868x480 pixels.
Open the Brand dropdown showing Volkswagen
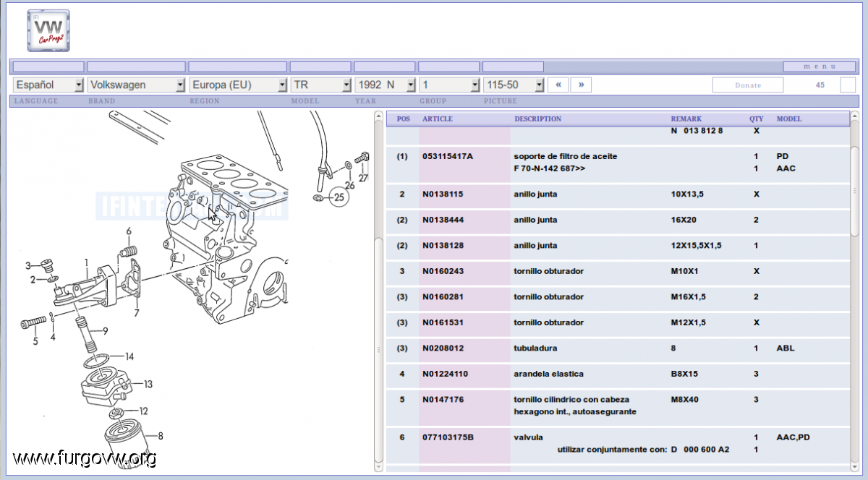136,85
